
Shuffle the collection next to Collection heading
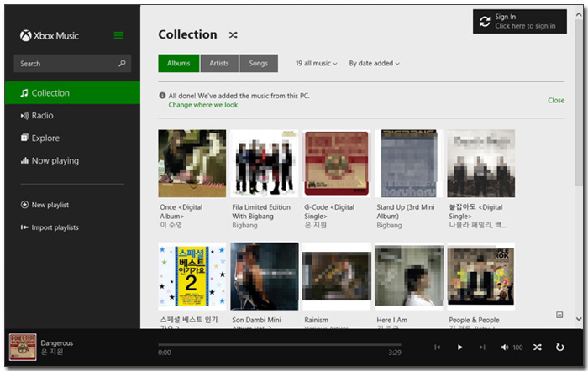[x=233, y=35]
